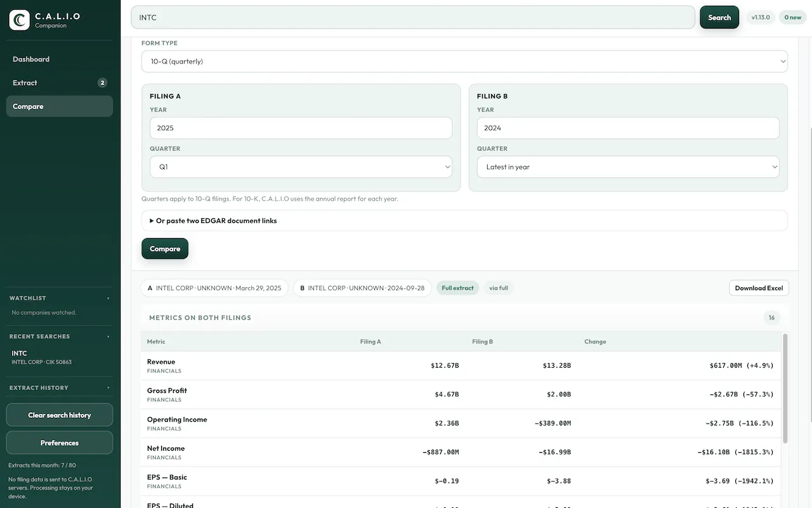Click the 'via full' badge
The height and width of the screenshot is (508, 812).
[499, 288]
